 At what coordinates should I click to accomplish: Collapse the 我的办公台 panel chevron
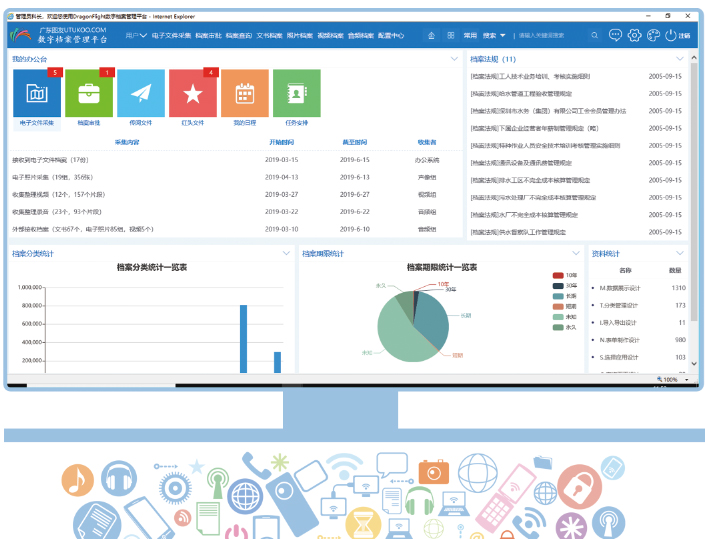tap(455, 59)
